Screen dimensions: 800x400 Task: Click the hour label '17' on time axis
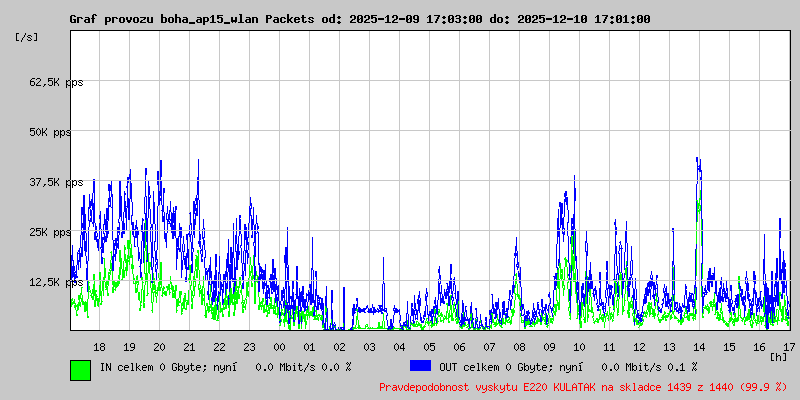pyautogui.click(x=788, y=347)
